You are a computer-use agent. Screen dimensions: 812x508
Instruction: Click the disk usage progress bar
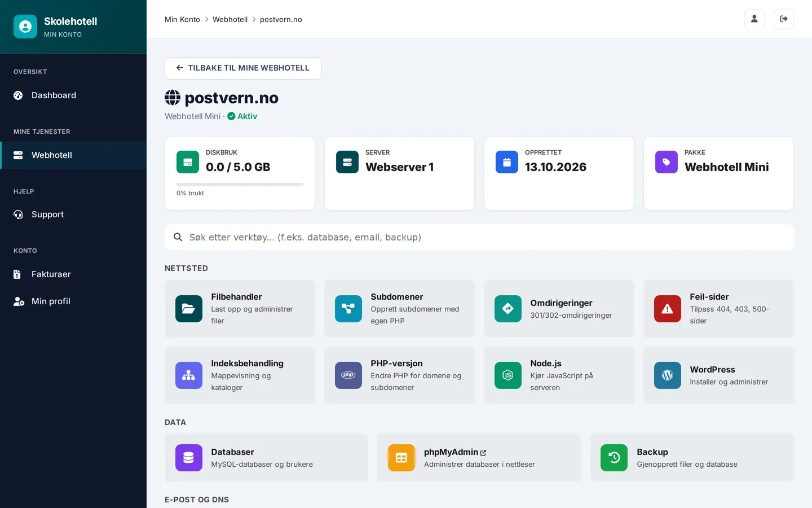coord(240,185)
